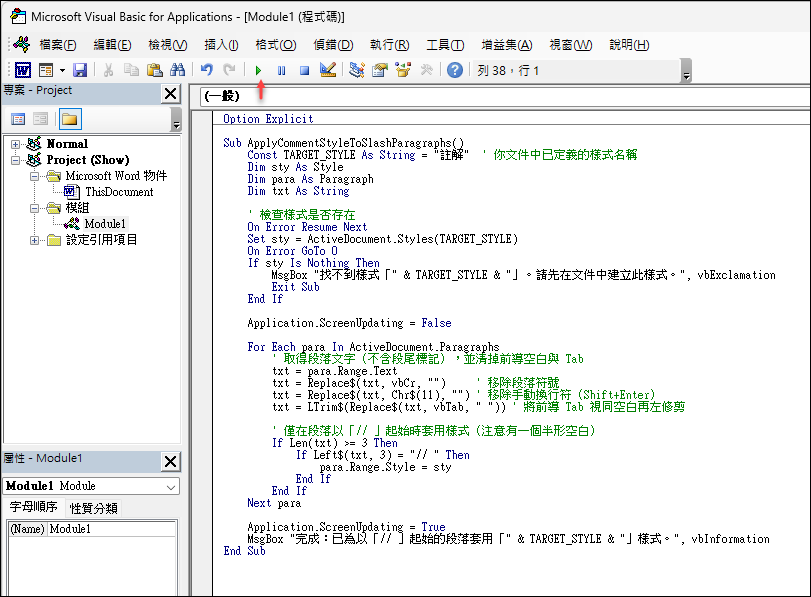Open the 工具(T) menu
This screenshot has height=597, width=811.
coord(445,45)
